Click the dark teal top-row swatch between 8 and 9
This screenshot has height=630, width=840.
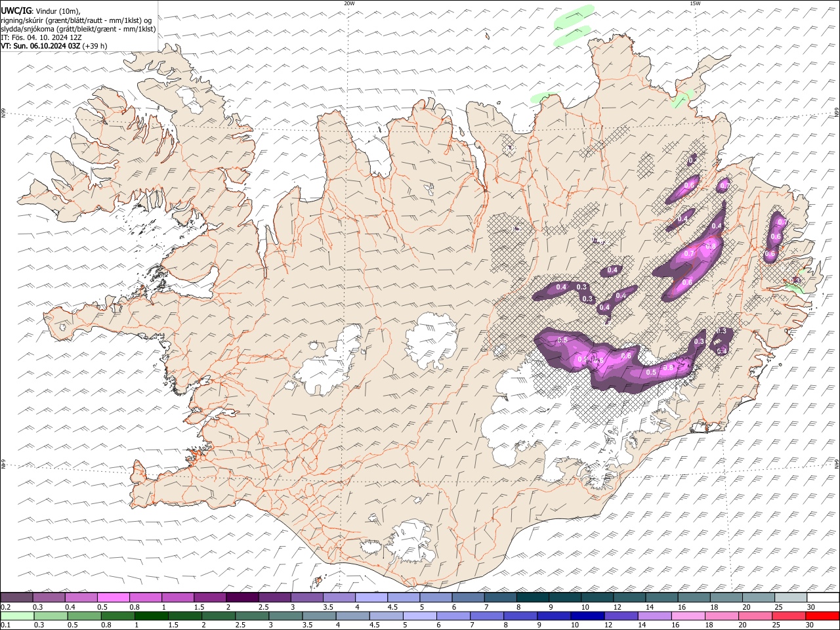coord(532,598)
